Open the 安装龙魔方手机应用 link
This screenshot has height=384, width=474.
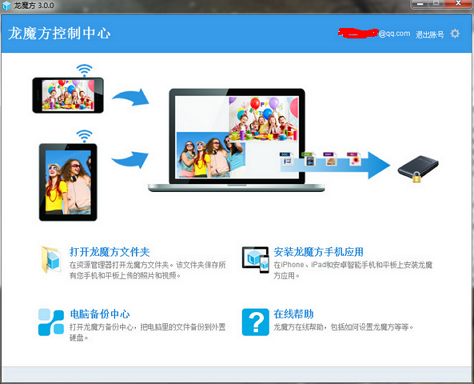coord(318,252)
